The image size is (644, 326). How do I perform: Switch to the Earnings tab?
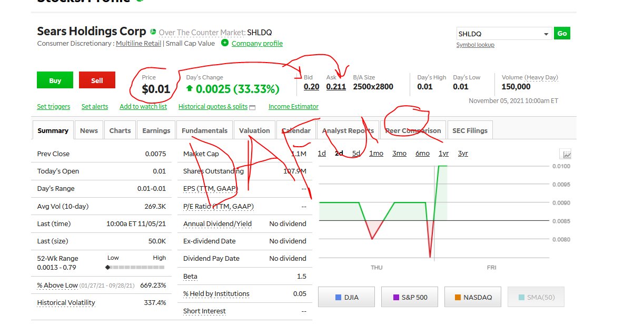pyautogui.click(x=156, y=130)
